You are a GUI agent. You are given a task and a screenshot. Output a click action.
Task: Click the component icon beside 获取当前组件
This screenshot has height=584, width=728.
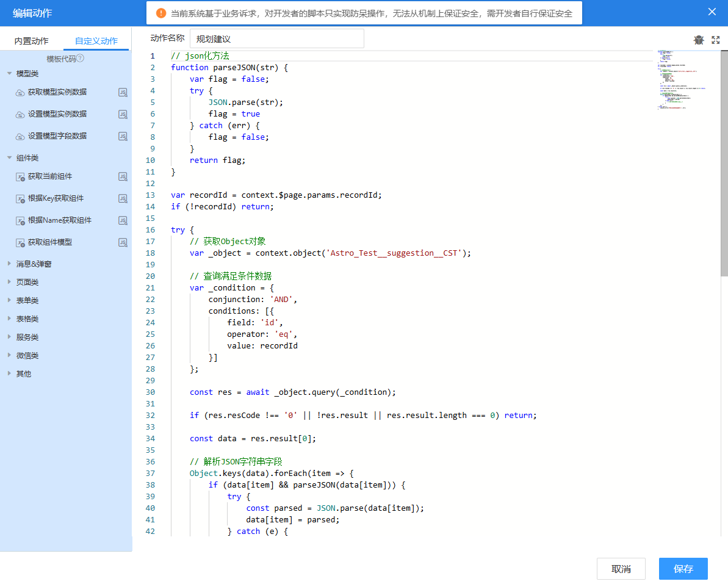[20, 177]
